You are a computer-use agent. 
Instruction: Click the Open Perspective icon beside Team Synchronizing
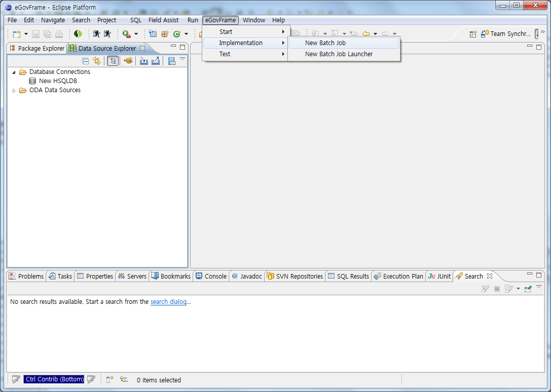[473, 34]
